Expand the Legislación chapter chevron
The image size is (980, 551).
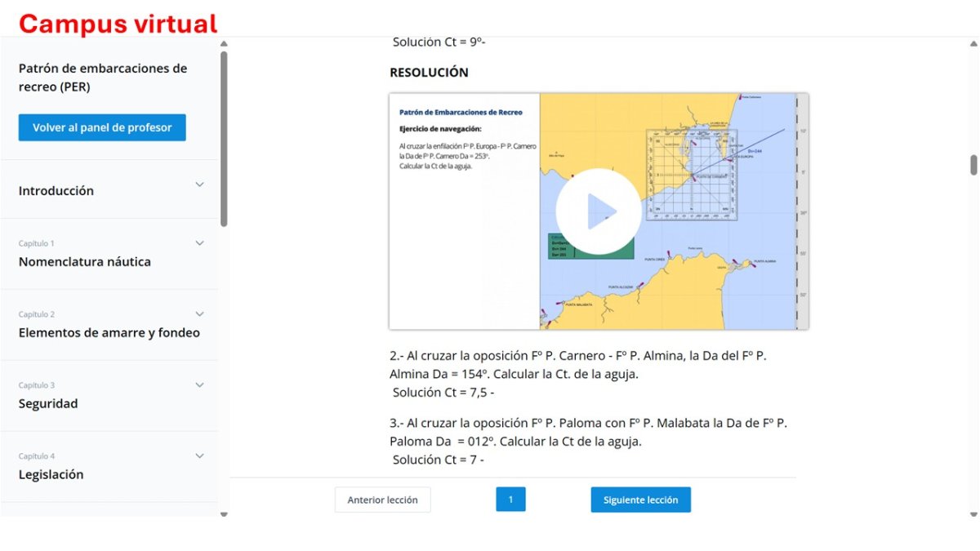199,456
